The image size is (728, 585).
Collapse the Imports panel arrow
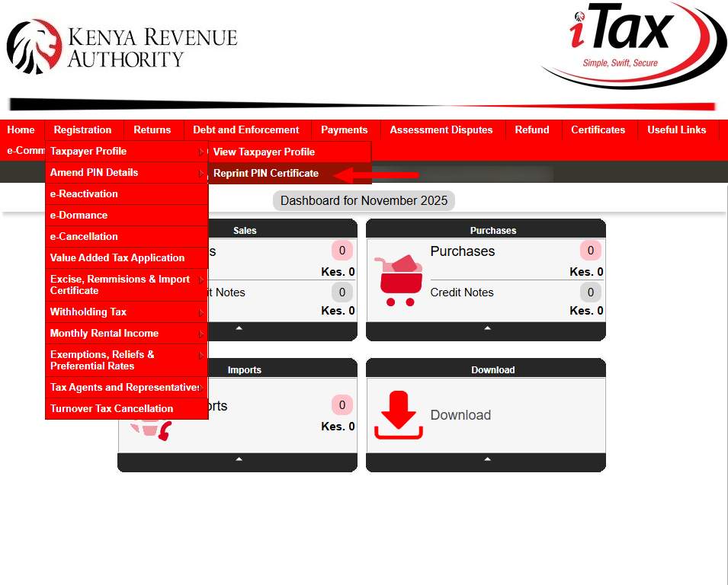click(x=239, y=459)
